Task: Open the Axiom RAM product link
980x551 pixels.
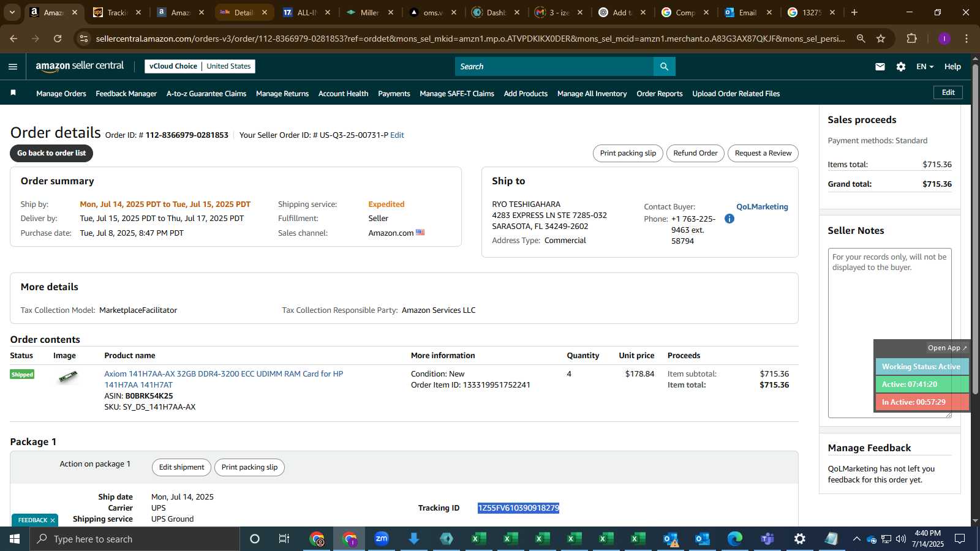Action: pos(224,379)
